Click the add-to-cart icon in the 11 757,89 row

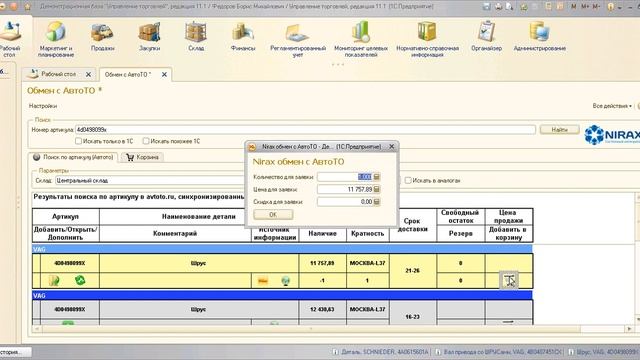tap(509, 280)
